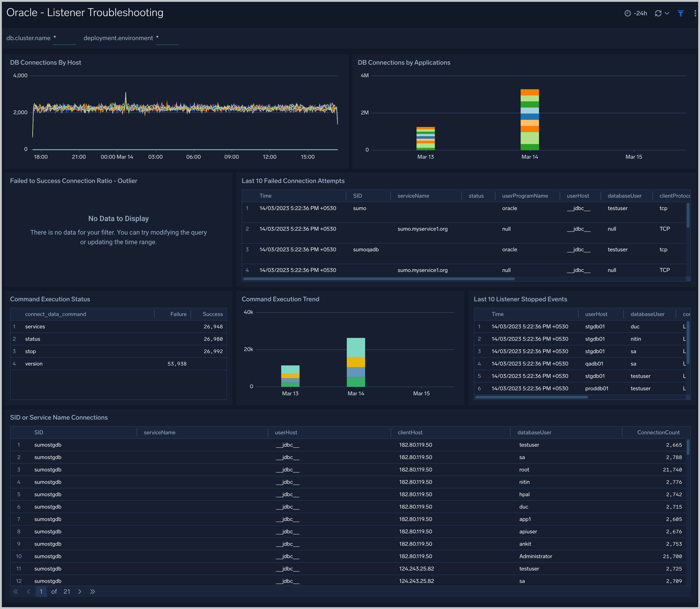Click the 'duc' databaseUser in connections table

click(x=524, y=507)
